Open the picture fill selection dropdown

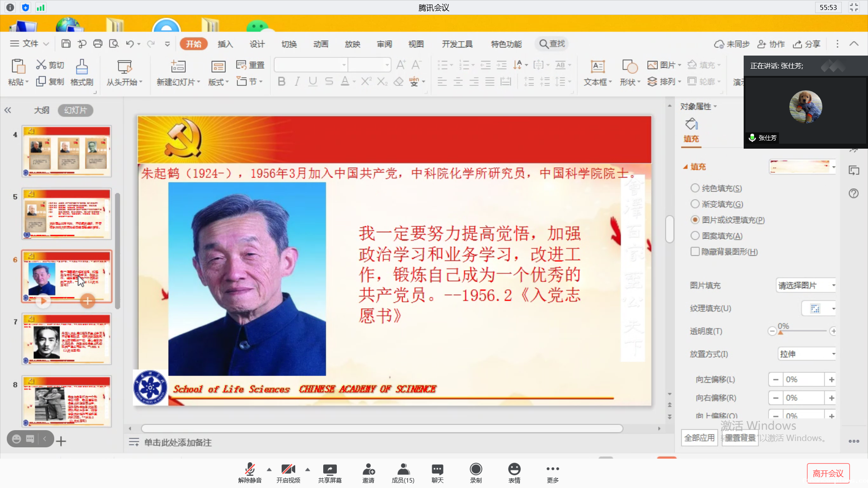pyautogui.click(x=806, y=285)
